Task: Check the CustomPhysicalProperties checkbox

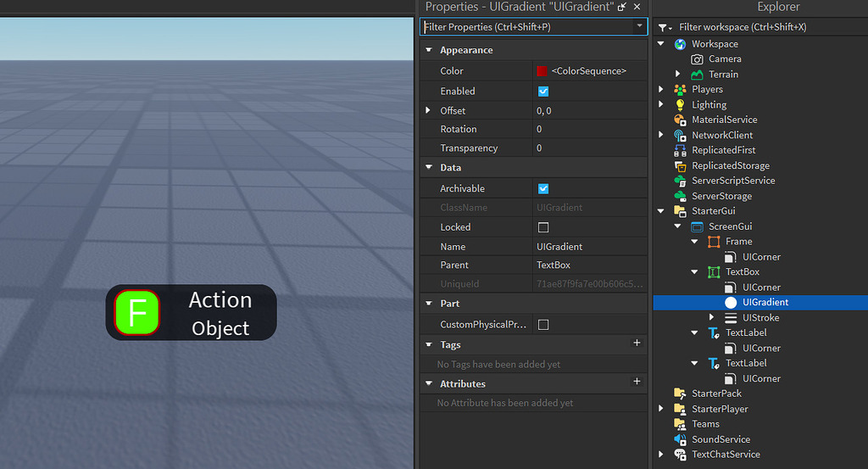Action: 543,325
